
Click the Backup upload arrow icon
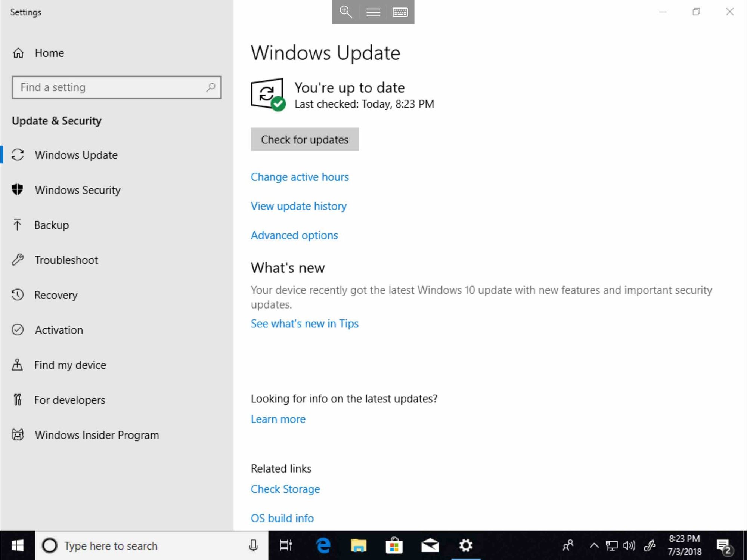coord(17,225)
